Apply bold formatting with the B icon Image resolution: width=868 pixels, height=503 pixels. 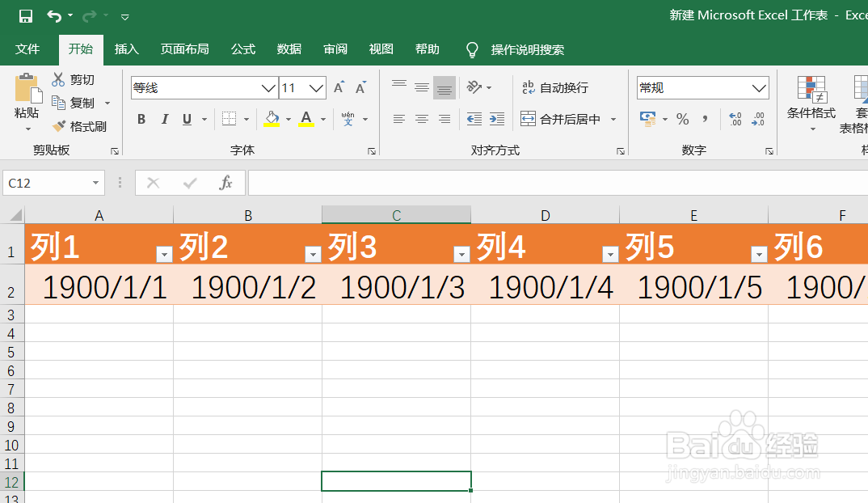141,118
